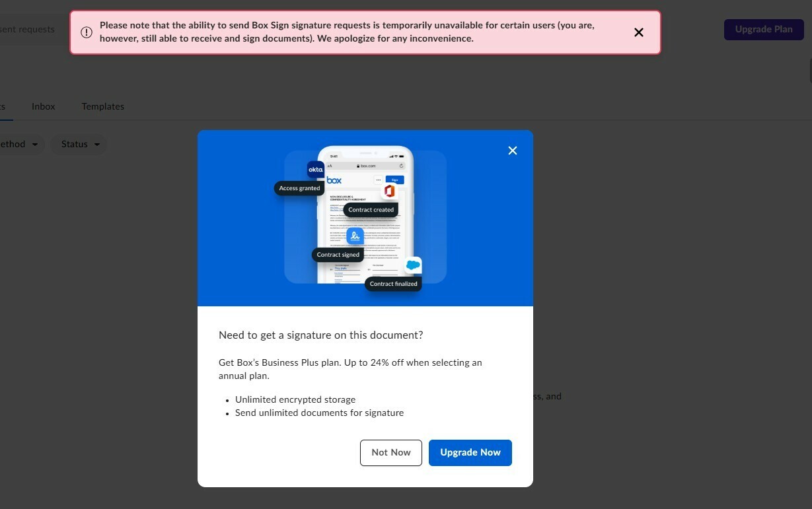Click the Business Plus plan description text
Image resolution: width=812 pixels, height=509 pixels.
click(350, 369)
